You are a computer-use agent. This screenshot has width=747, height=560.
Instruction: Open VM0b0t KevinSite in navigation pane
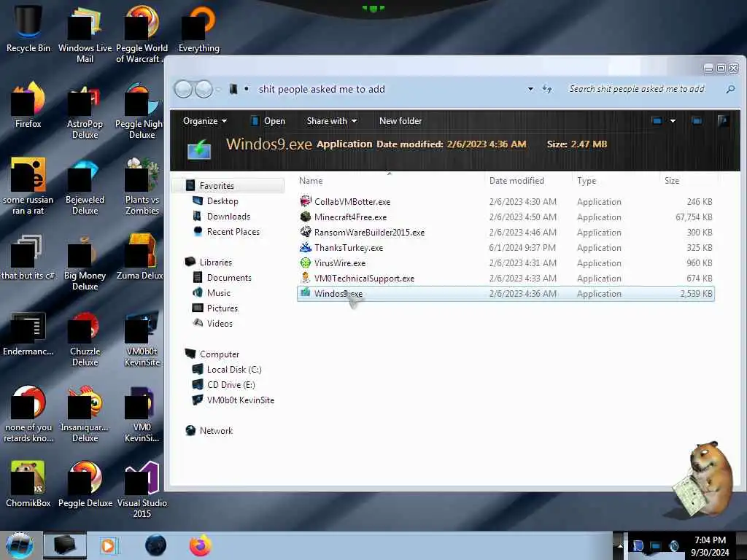[240, 400]
